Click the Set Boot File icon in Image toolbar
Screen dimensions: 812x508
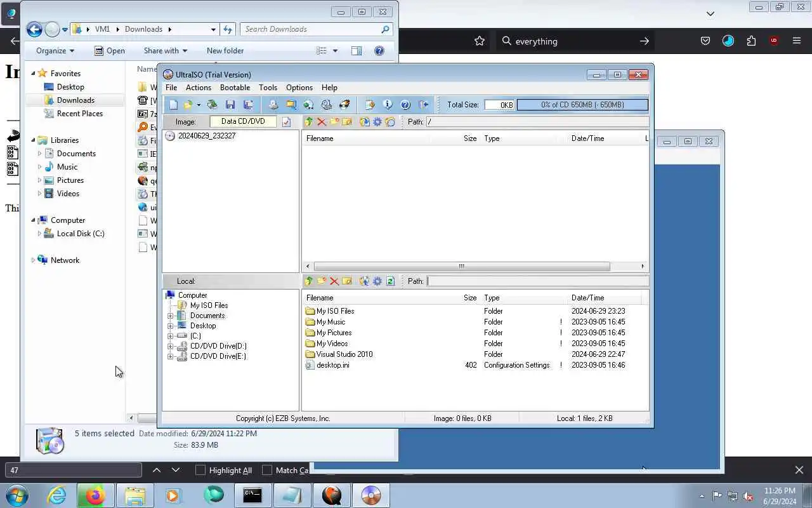[390, 122]
